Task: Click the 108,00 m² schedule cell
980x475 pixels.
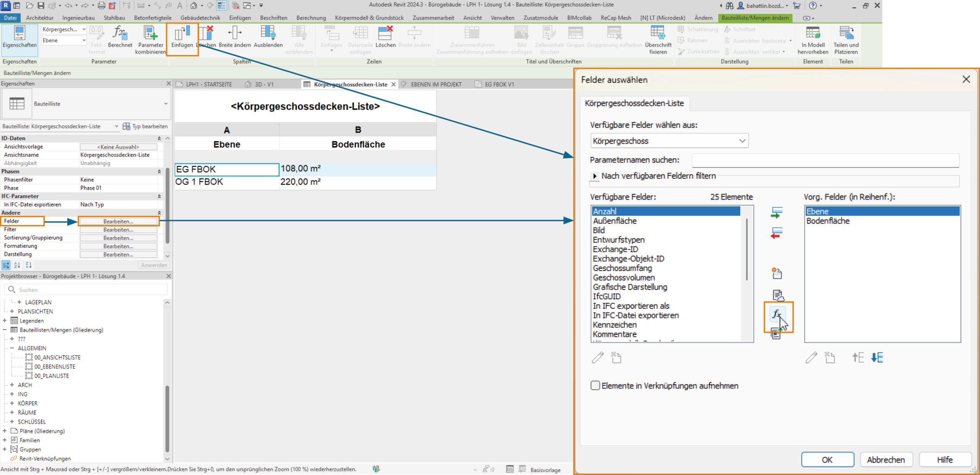Action: [358, 169]
